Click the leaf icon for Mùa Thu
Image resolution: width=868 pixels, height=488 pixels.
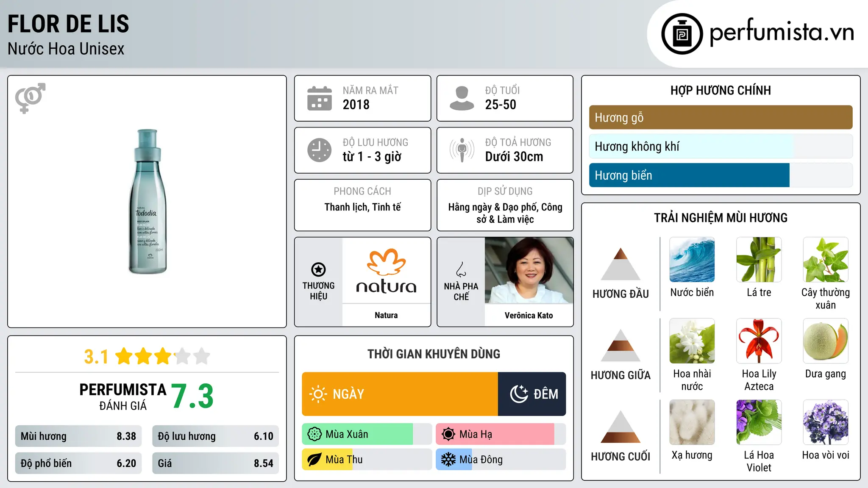(314, 460)
